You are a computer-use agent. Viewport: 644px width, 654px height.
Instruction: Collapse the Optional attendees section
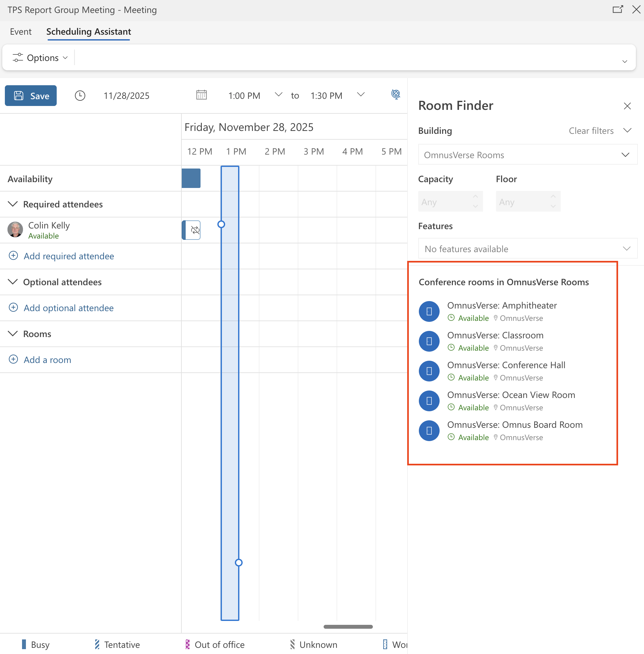coord(13,282)
